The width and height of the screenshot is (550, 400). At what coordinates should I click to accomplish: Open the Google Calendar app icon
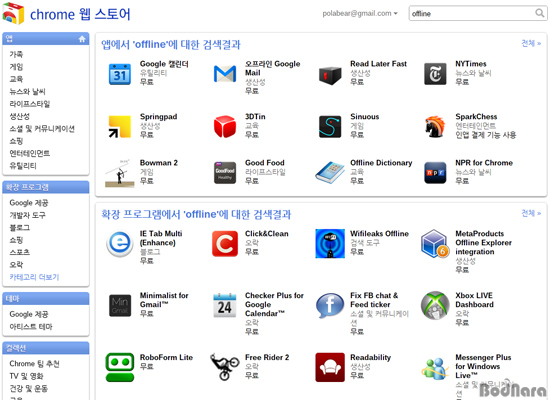pos(120,74)
